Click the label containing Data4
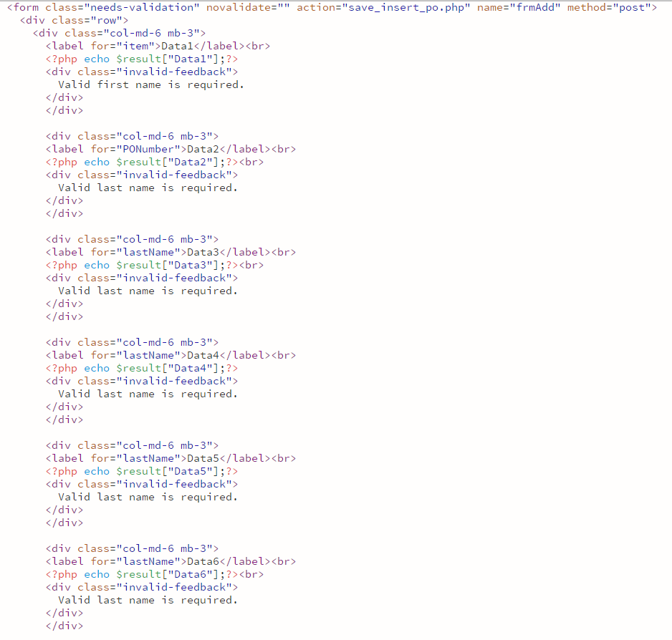This screenshot has width=672, height=640. tap(171, 355)
